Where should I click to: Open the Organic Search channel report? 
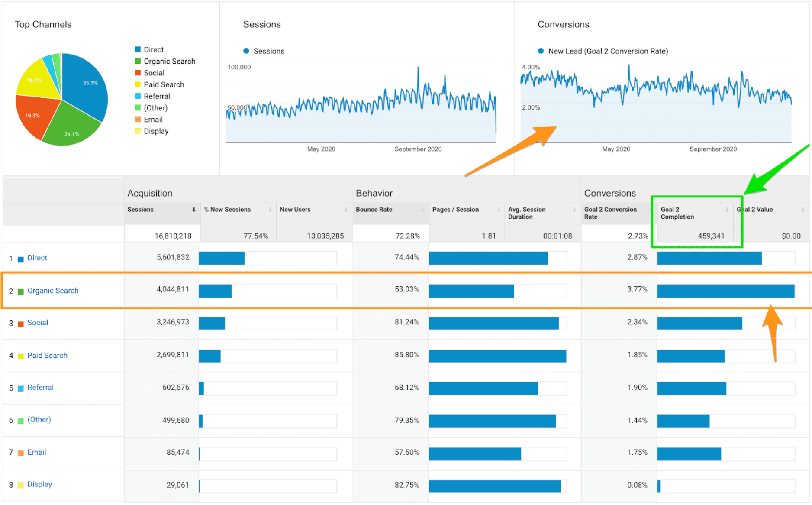pos(53,291)
